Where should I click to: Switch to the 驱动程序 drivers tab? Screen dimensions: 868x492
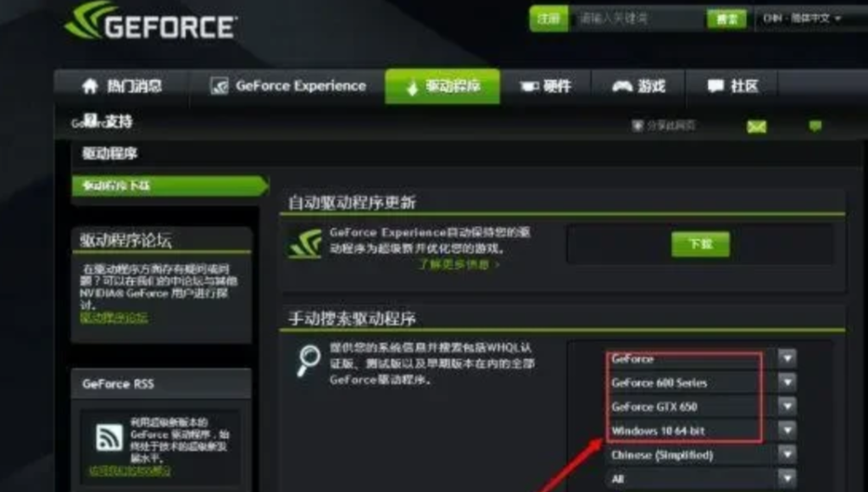pyautogui.click(x=442, y=86)
